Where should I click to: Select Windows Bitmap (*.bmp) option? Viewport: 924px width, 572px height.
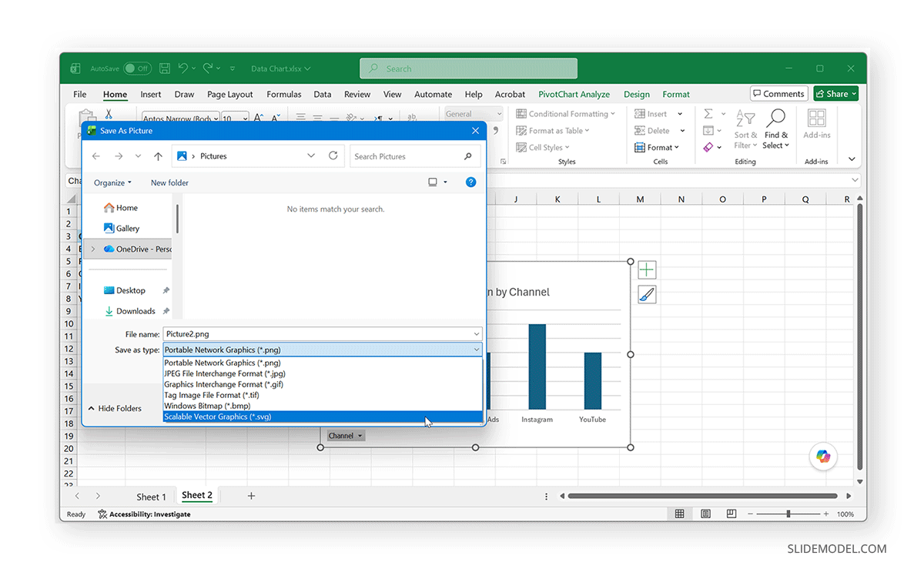(x=323, y=406)
